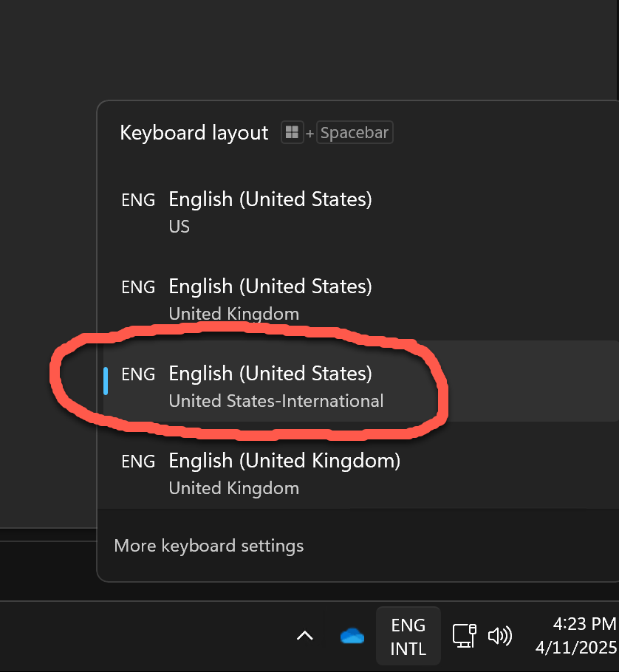
Task: Open the OneDrive cloud icon
Action: [x=352, y=636]
